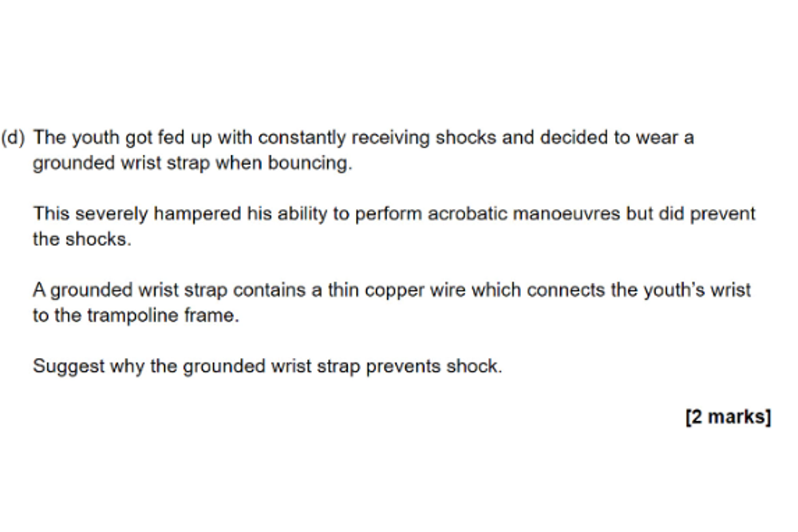Viewport: 798px width, 532px height.
Task: Click the word 'bouncing' ending first paragraph
Action: [314, 164]
